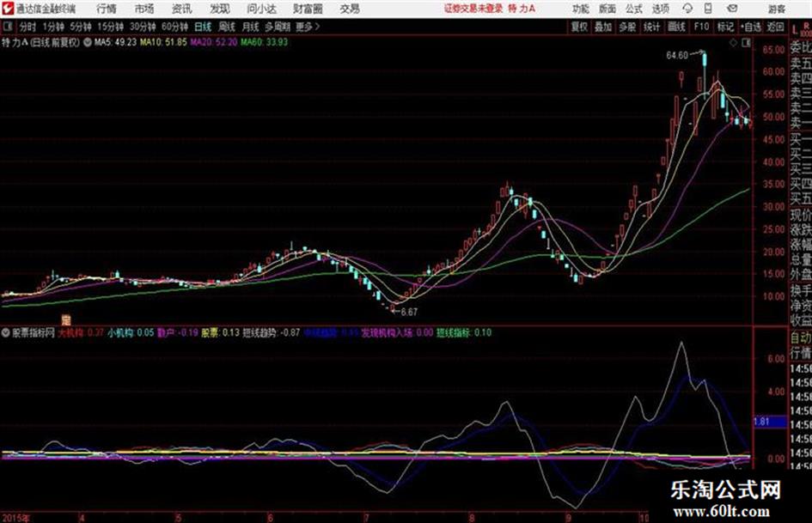Open the message envelope icon

pos(732,9)
